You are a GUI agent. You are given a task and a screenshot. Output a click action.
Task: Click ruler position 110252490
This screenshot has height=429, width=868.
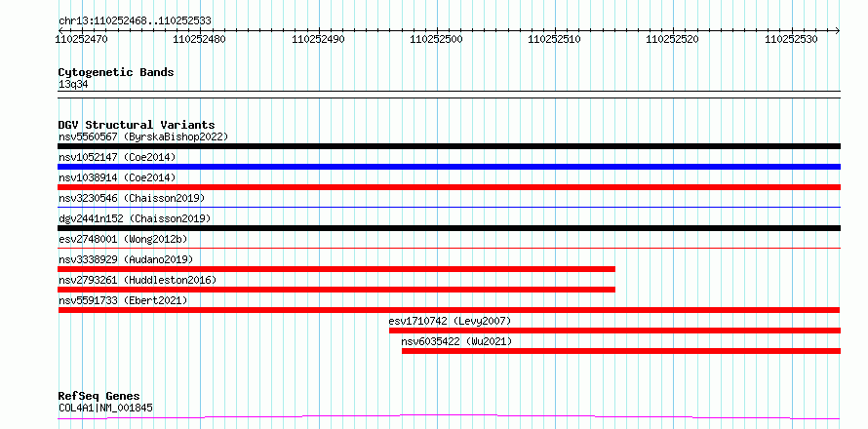pyautogui.click(x=318, y=39)
